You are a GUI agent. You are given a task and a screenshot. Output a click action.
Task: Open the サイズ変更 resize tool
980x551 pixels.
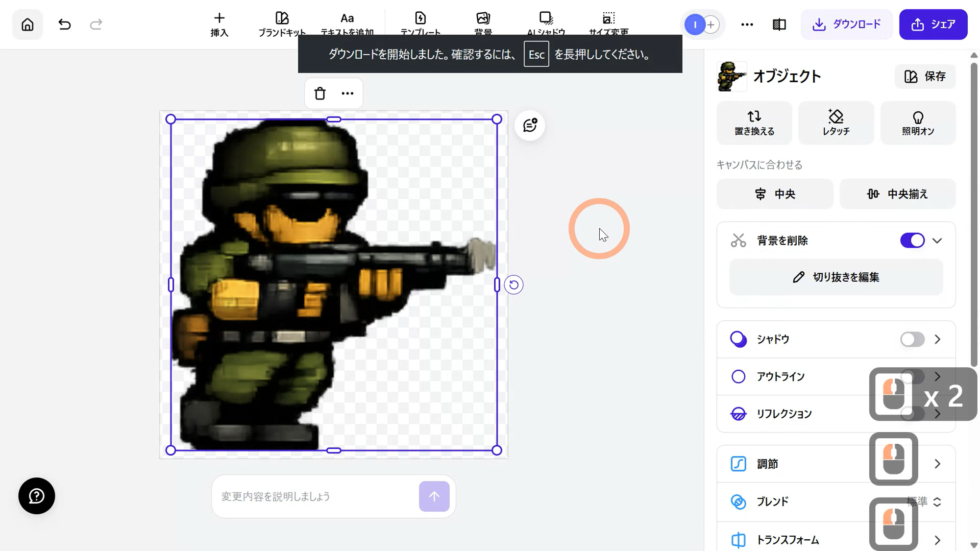click(609, 24)
